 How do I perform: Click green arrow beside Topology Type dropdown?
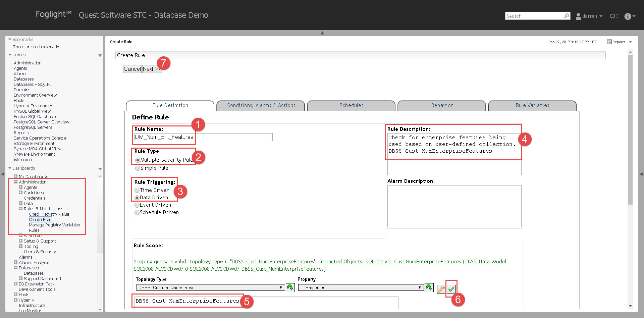click(x=290, y=287)
